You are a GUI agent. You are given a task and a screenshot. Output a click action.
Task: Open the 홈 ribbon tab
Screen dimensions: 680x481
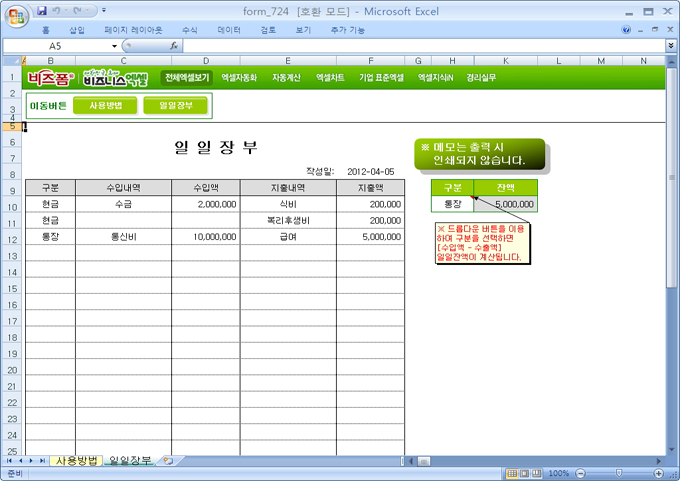tap(46, 30)
